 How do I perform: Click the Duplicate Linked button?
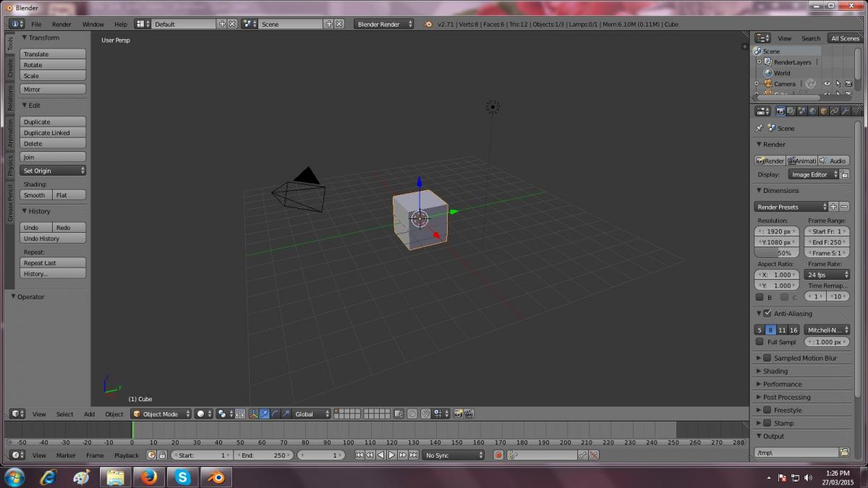coord(53,133)
